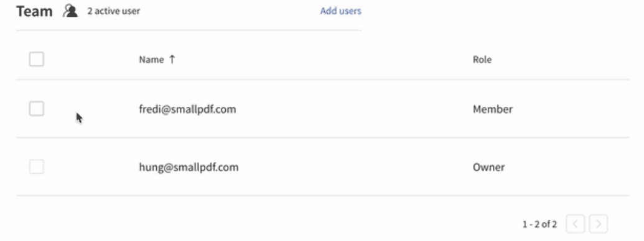Click the Role column header
This screenshot has height=241, width=644.
[x=482, y=60]
